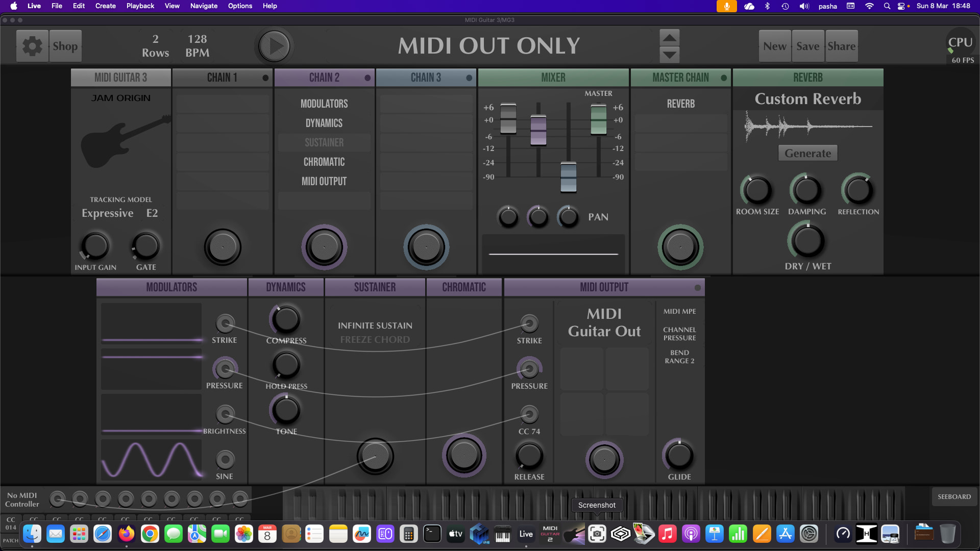Click the sine wave modulator display
The height and width of the screenshot is (551, 980).
[x=151, y=459]
